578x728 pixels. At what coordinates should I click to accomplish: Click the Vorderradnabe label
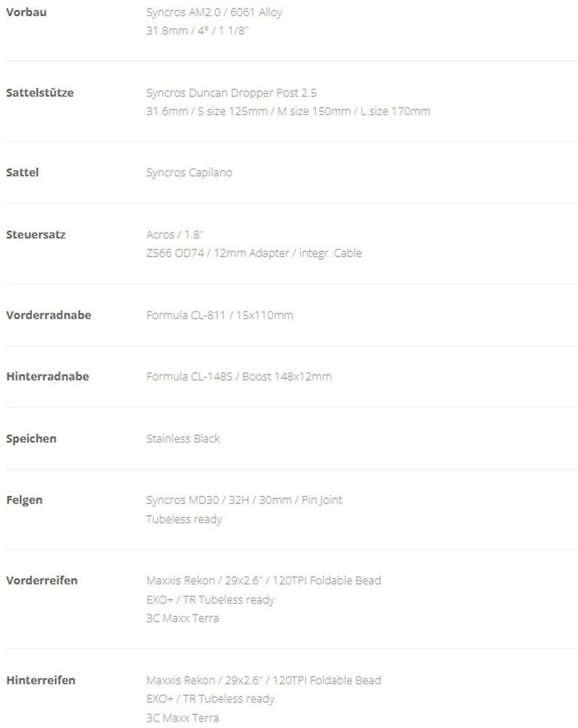coord(49,315)
